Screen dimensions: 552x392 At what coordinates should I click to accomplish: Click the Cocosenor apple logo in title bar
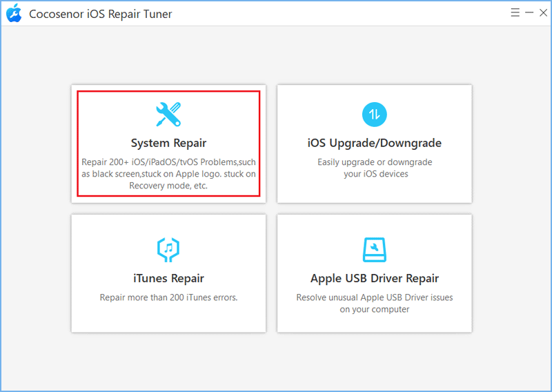coord(14,13)
